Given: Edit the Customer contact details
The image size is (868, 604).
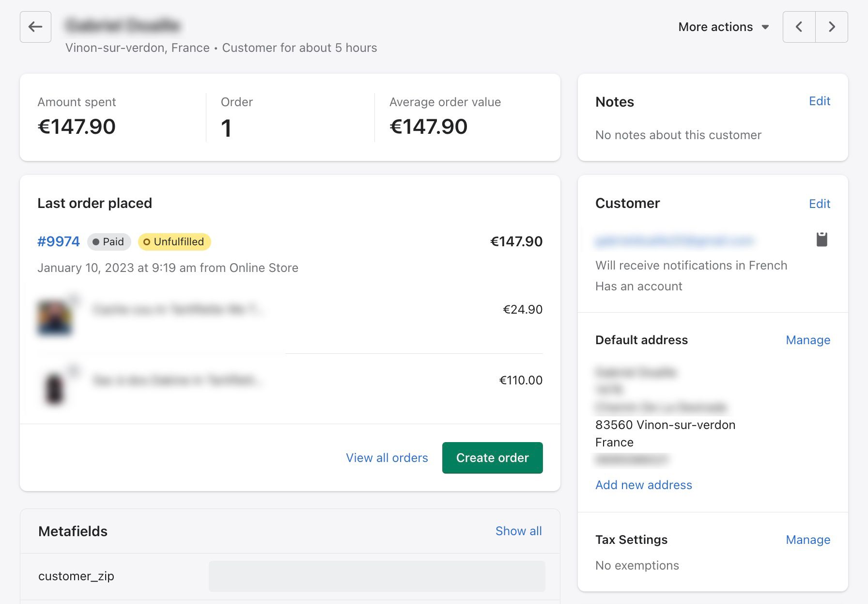Looking at the screenshot, I should coord(820,204).
